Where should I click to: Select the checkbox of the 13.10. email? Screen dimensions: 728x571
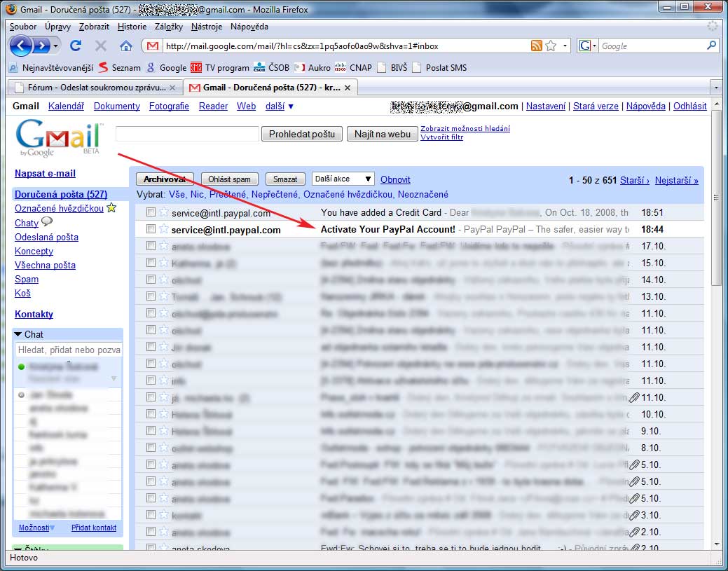pos(151,296)
